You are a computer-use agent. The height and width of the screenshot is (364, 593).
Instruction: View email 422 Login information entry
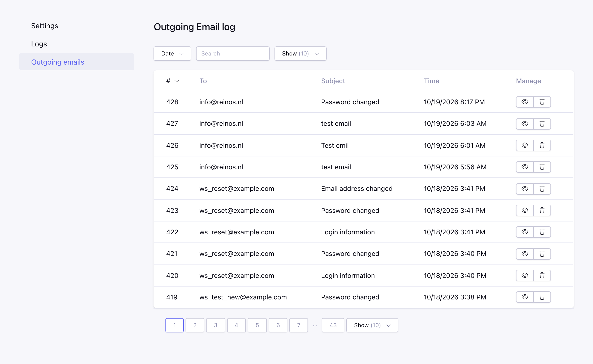click(525, 232)
